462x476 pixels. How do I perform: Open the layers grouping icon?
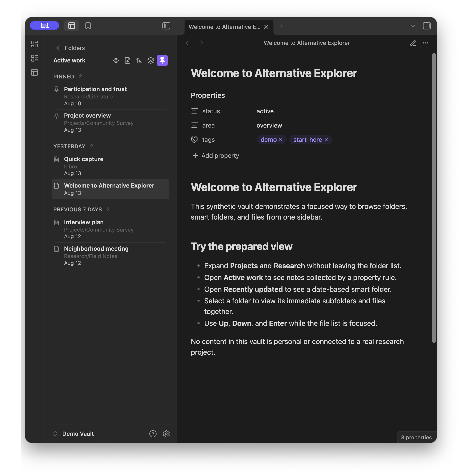coord(151,60)
